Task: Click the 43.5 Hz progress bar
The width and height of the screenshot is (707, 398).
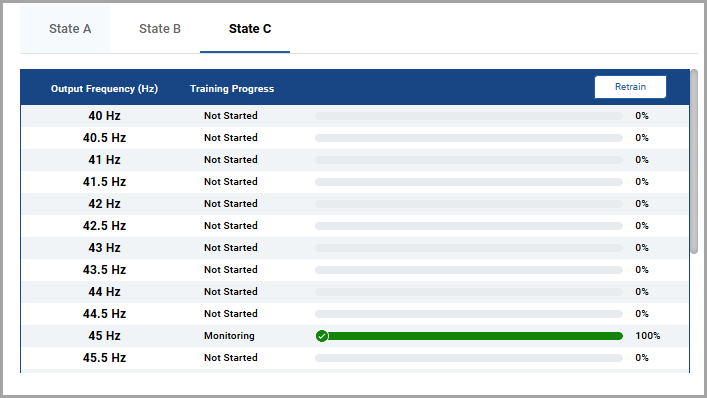Action: (469, 270)
